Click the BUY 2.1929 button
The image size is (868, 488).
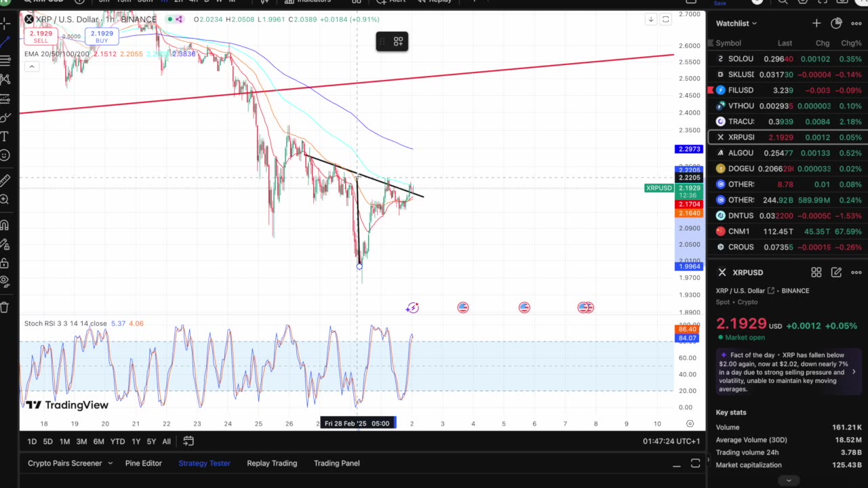[x=102, y=37]
